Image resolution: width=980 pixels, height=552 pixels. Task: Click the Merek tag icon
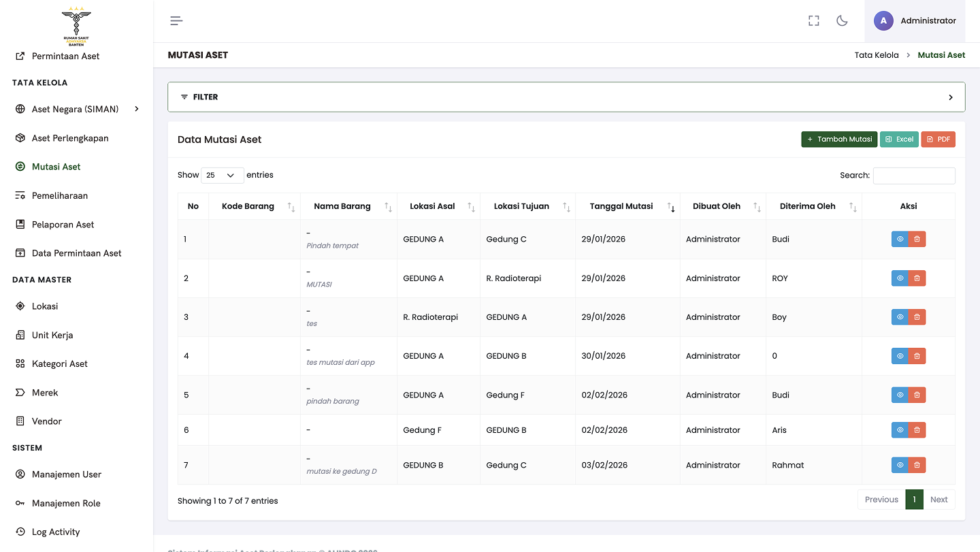pos(20,393)
